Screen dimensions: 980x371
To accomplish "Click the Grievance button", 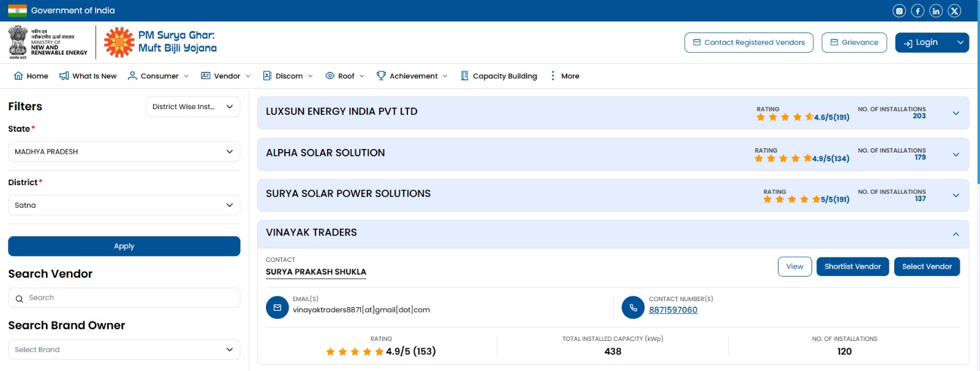I will pos(854,42).
